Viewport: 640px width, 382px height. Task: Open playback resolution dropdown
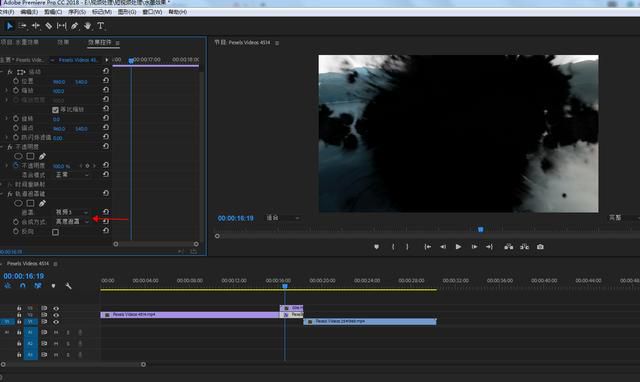pyautogui.click(x=624, y=218)
